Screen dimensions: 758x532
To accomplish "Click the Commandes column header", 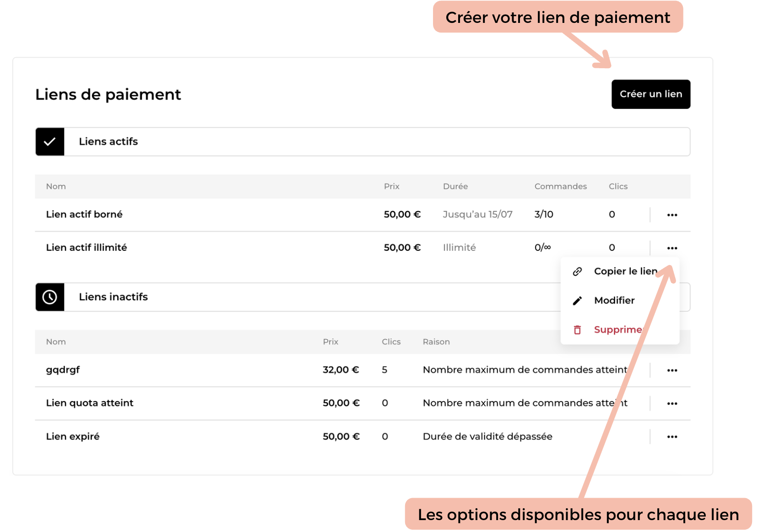I will 560,186.
